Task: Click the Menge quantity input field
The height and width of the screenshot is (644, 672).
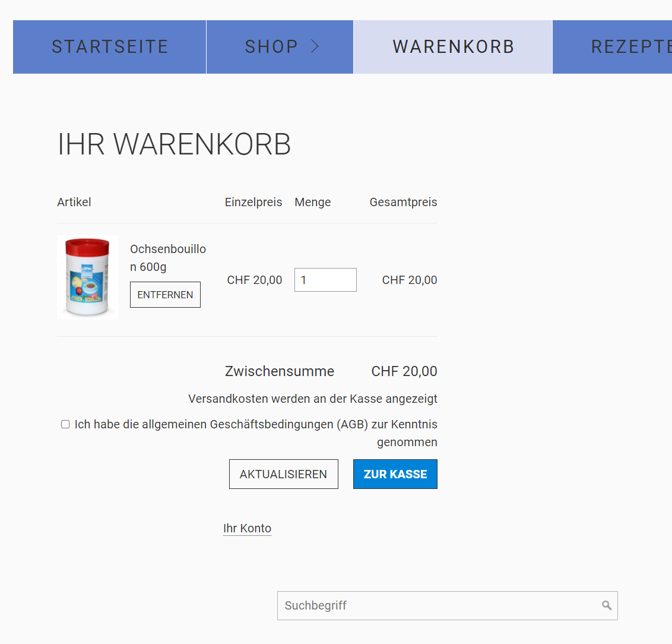Action: [325, 280]
